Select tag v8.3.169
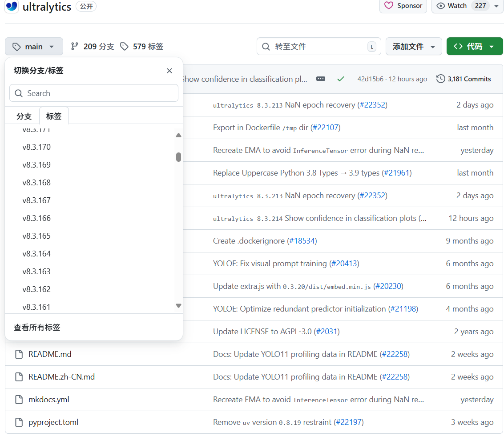The width and height of the screenshot is (504, 436). pos(36,165)
